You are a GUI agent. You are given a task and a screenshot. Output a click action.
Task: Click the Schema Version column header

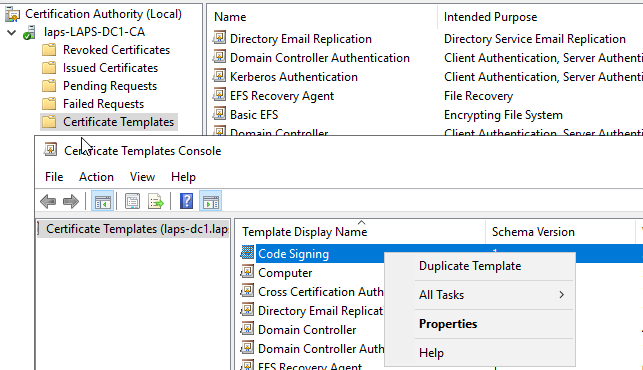pos(533,232)
